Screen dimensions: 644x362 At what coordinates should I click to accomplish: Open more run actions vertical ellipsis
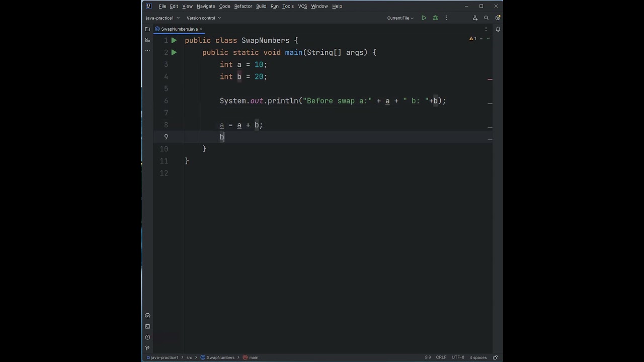[x=446, y=18]
